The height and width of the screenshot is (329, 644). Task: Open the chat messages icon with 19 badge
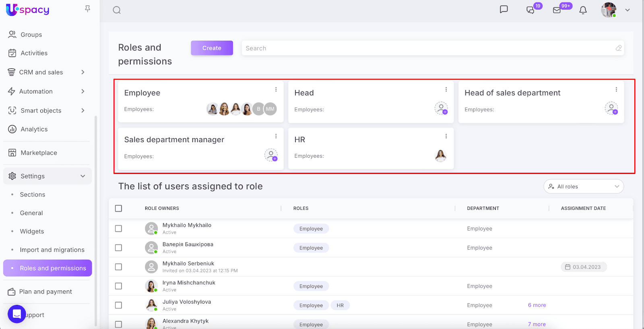[530, 10]
